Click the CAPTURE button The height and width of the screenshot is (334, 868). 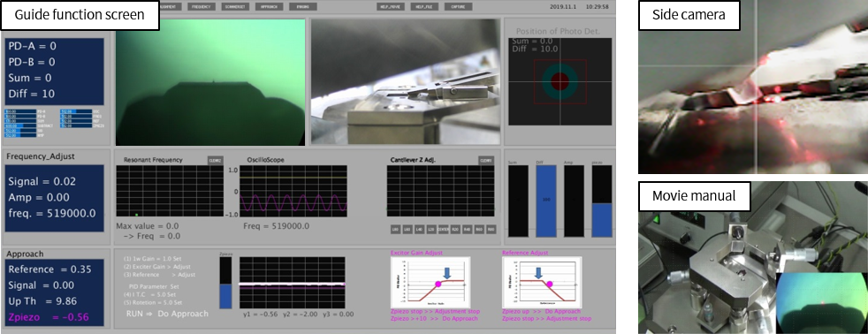458,7
